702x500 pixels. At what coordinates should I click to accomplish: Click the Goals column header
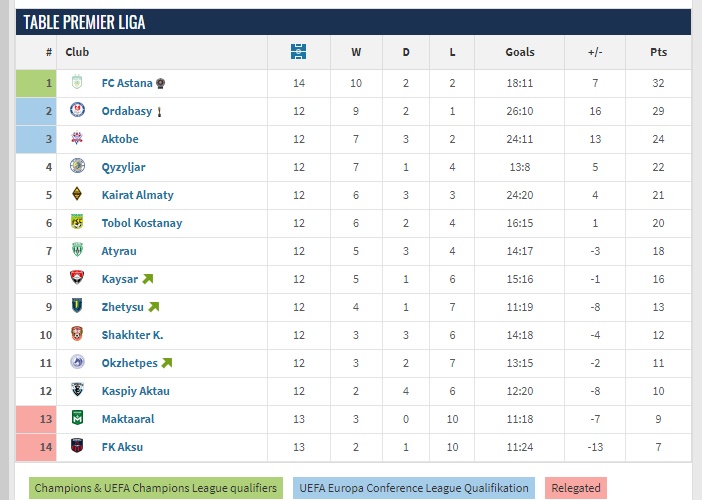coord(520,52)
